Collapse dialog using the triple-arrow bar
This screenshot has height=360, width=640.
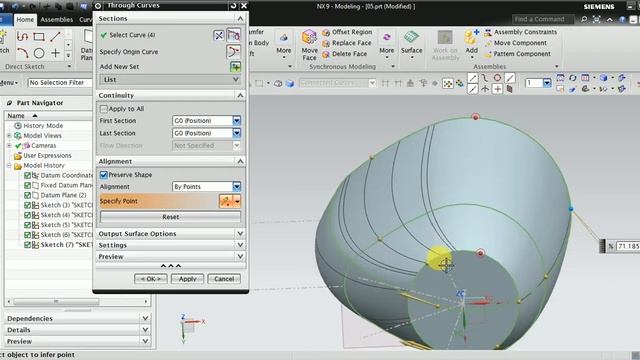point(171,266)
